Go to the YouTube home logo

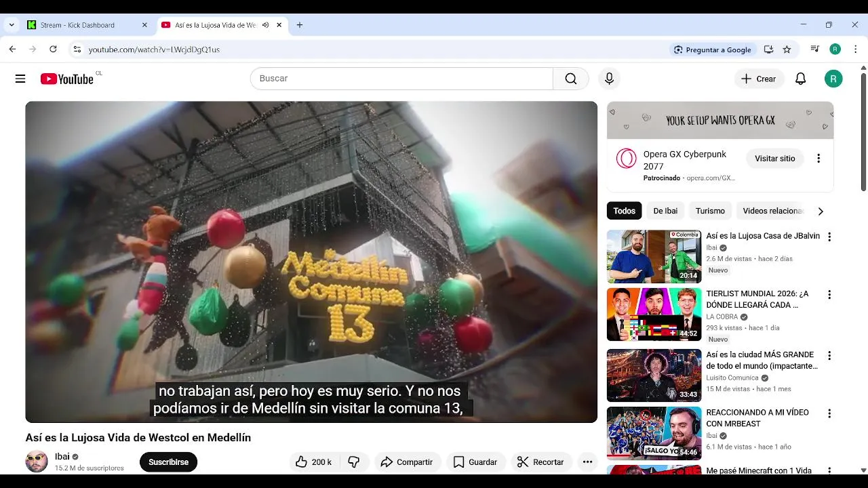(x=66, y=79)
